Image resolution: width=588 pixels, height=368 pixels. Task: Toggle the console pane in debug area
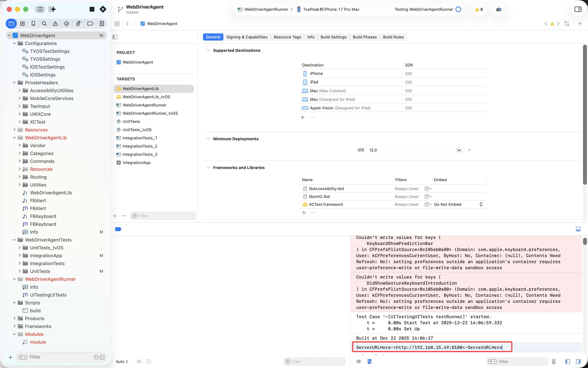578,361
